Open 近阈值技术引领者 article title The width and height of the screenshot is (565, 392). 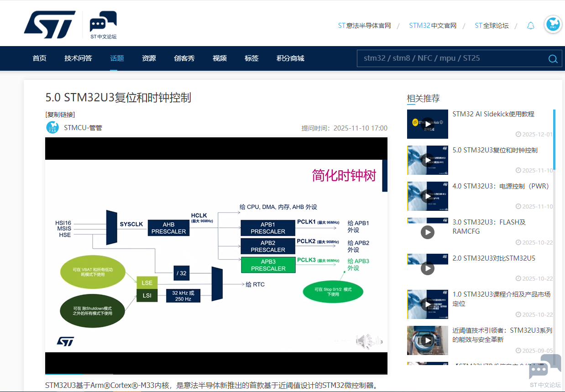(x=502, y=335)
